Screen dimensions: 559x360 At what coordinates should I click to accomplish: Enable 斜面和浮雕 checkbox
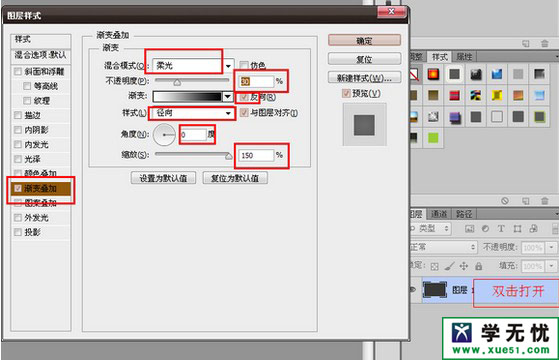tap(18, 72)
